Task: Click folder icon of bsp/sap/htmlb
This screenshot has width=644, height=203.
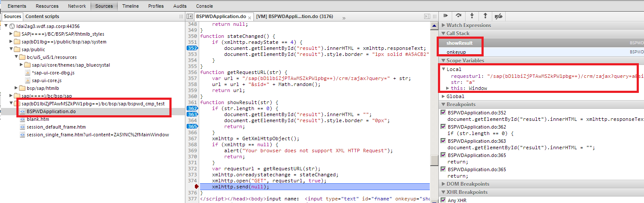Action: [x=22, y=88]
